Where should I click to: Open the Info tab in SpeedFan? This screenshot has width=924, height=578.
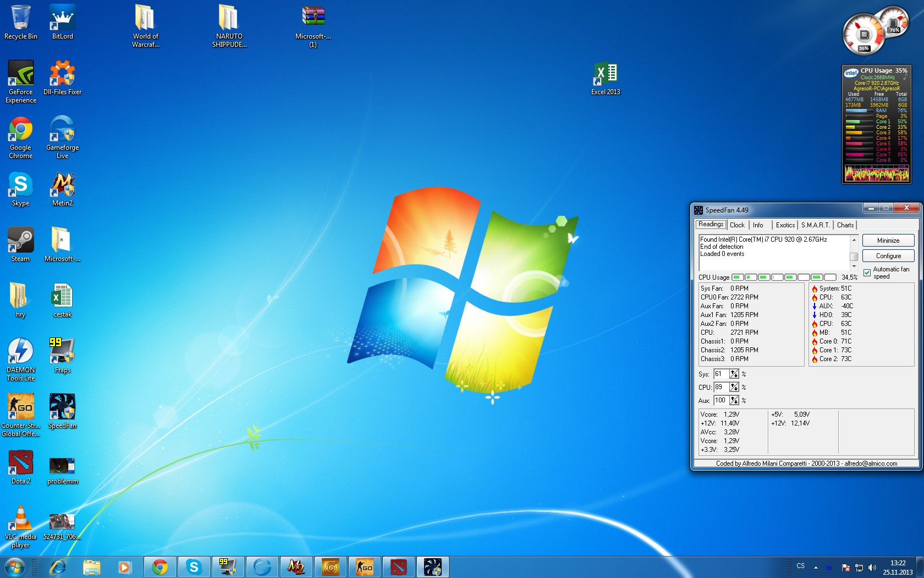(758, 225)
